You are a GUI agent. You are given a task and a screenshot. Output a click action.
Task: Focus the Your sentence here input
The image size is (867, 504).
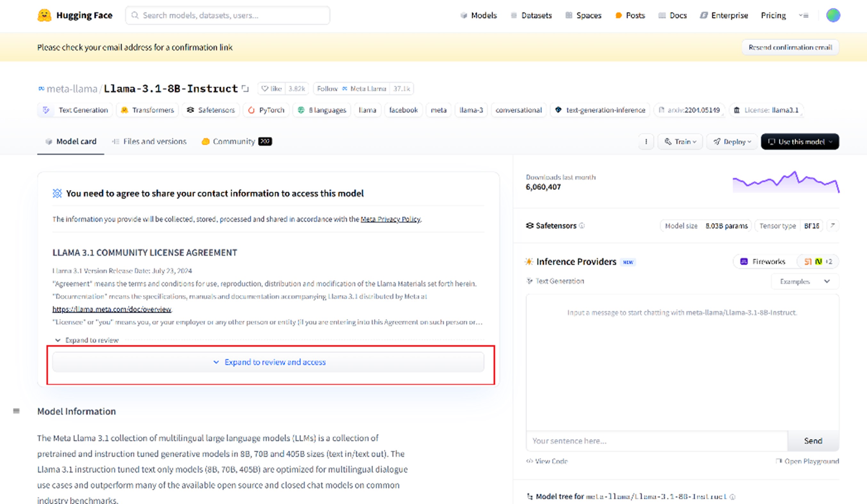pyautogui.click(x=656, y=441)
